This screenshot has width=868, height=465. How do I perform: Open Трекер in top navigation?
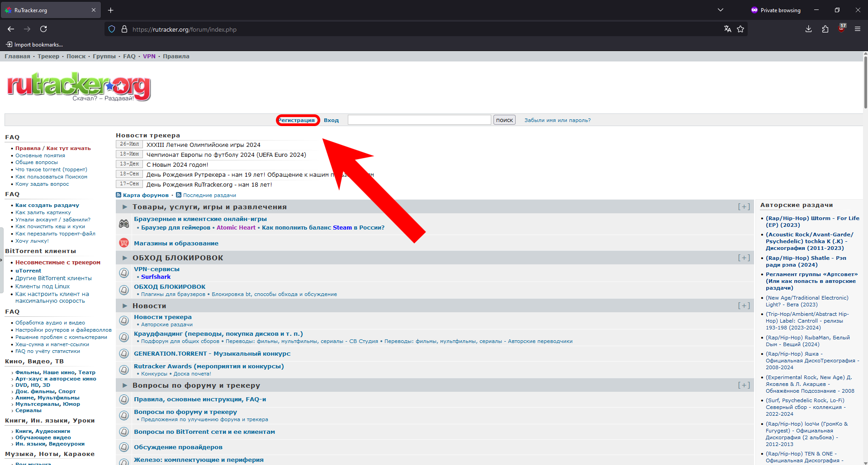click(48, 56)
